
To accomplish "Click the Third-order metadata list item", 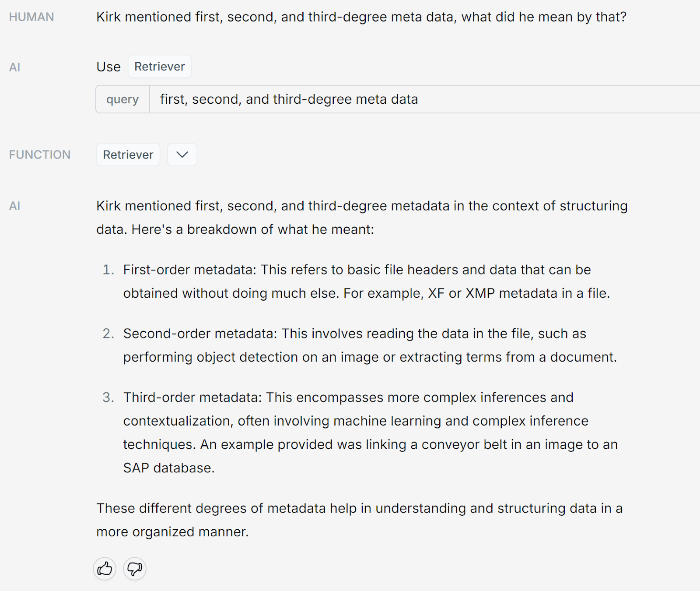I will coord(369,433).
